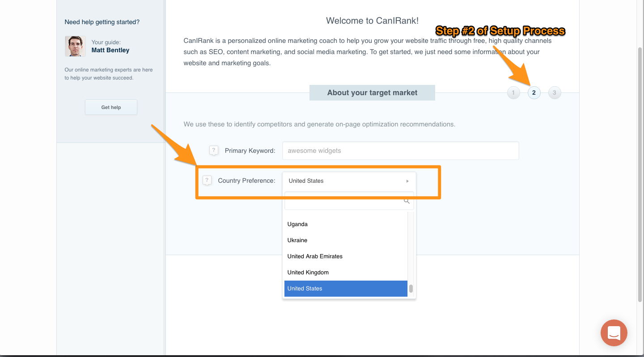Click the page vertical scrollbar

(x=640, y=174)
